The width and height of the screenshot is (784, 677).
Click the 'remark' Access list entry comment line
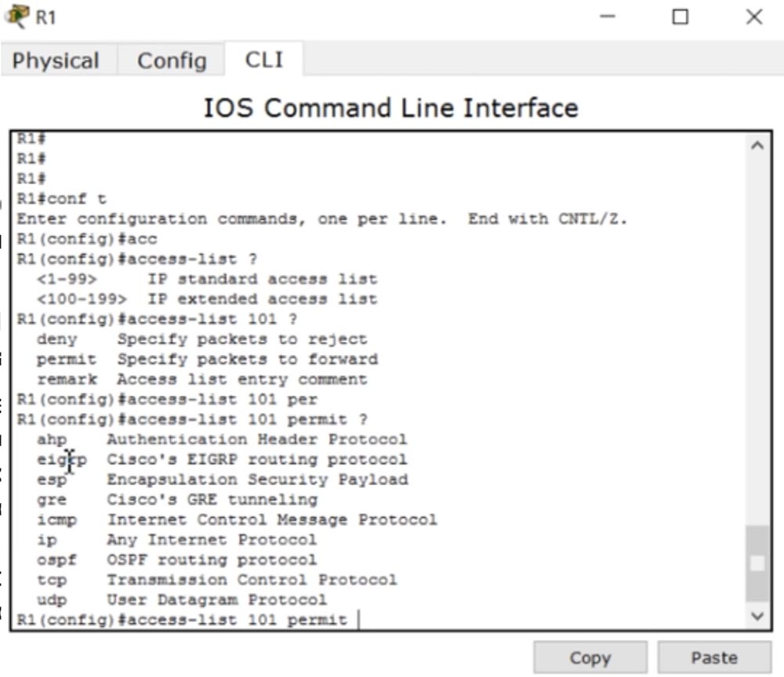point(202,380)
